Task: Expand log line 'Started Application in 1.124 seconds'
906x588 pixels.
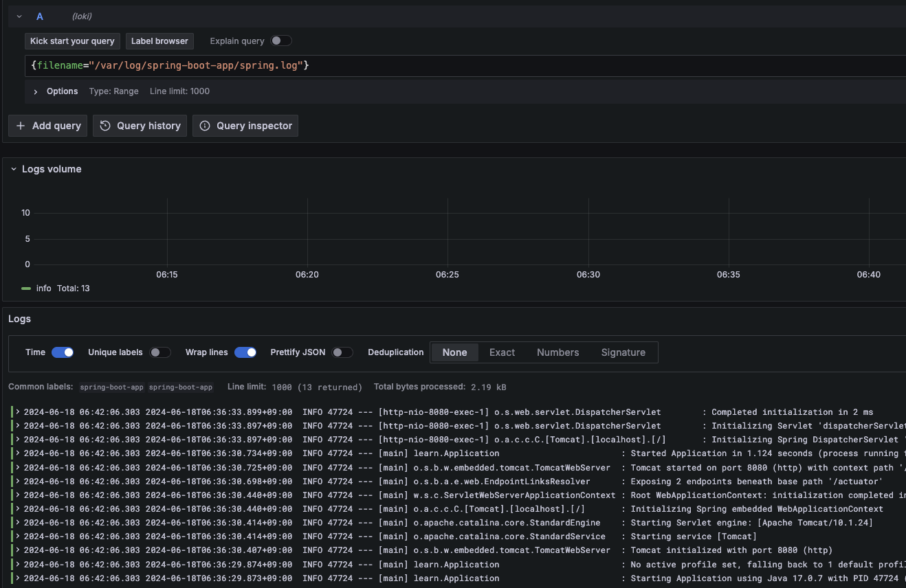Action: (x=18, y=453)
